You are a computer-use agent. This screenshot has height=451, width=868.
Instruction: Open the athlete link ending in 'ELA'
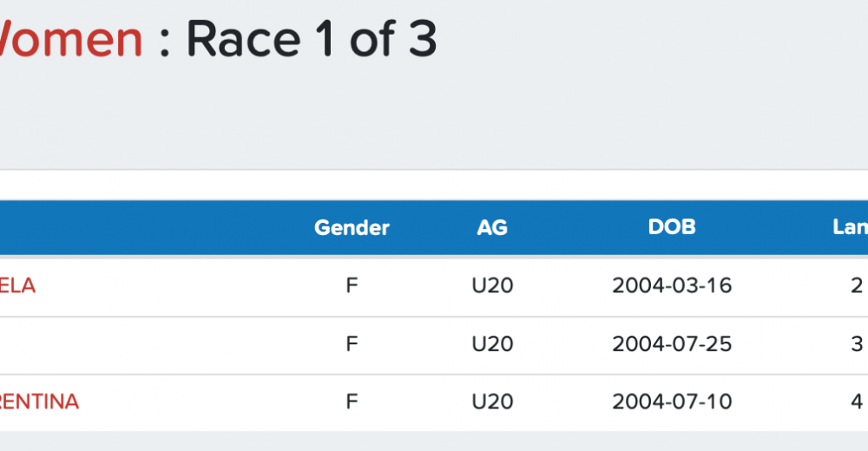tap(17, 286)
